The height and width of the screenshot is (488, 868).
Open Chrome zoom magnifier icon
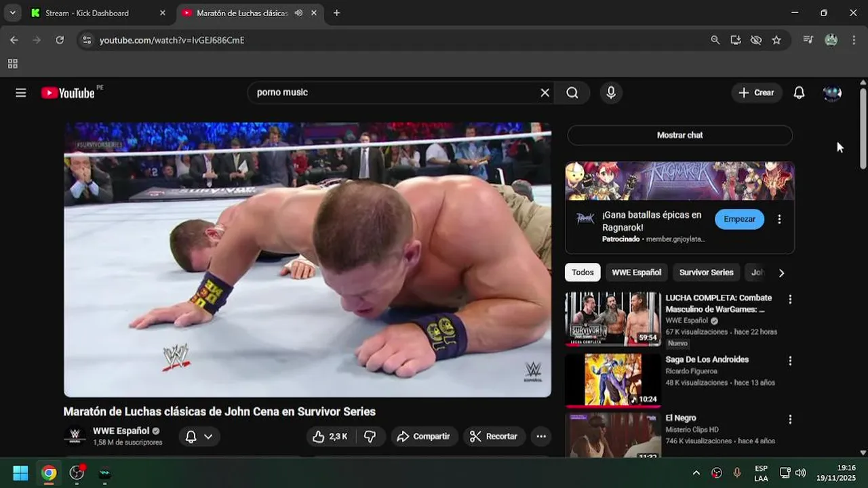[x=715, y=40]
